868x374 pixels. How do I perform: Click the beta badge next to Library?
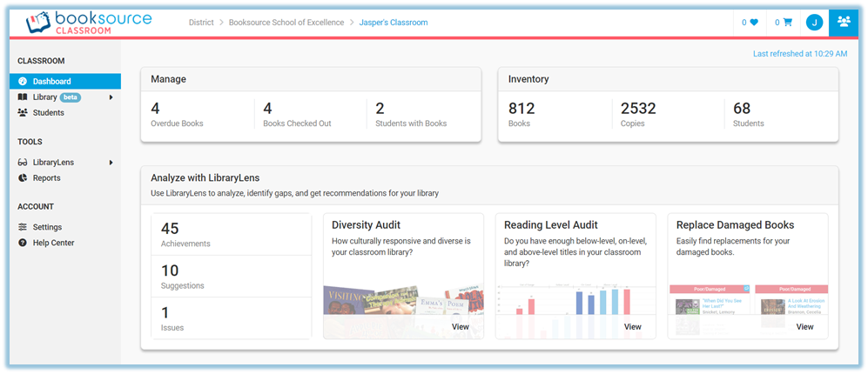(x=71, y=97)
